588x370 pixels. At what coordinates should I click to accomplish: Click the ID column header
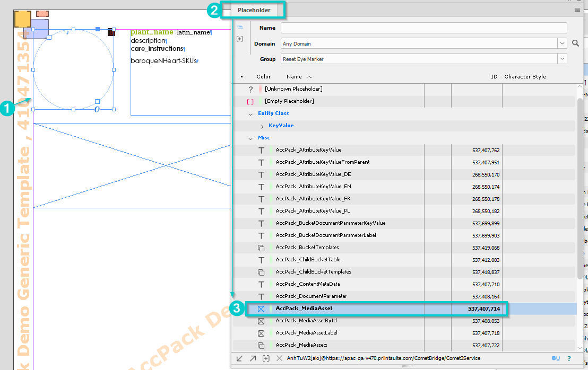point(494,76)
